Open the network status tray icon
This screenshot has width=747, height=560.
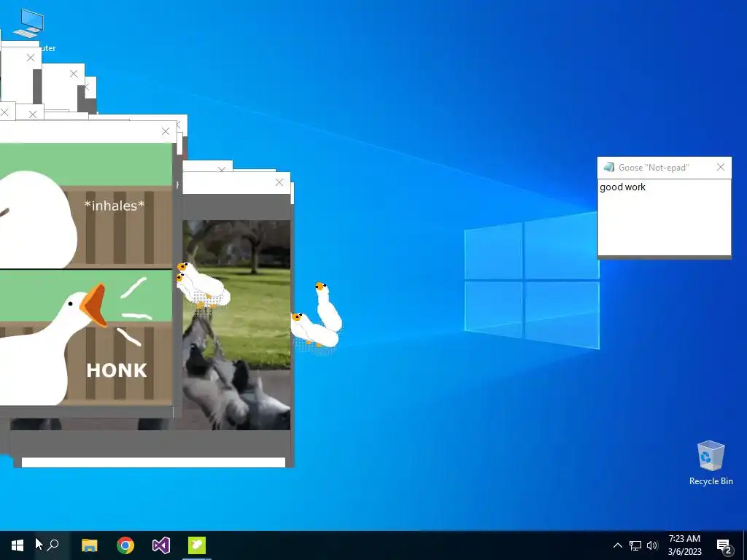pyautogui.click(x=635, y=545)
